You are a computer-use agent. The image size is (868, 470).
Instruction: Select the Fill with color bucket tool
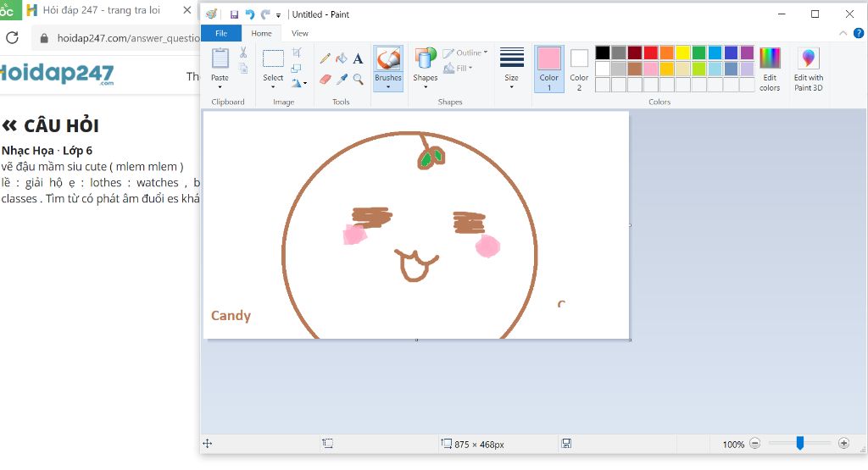(x=342, y=58)
